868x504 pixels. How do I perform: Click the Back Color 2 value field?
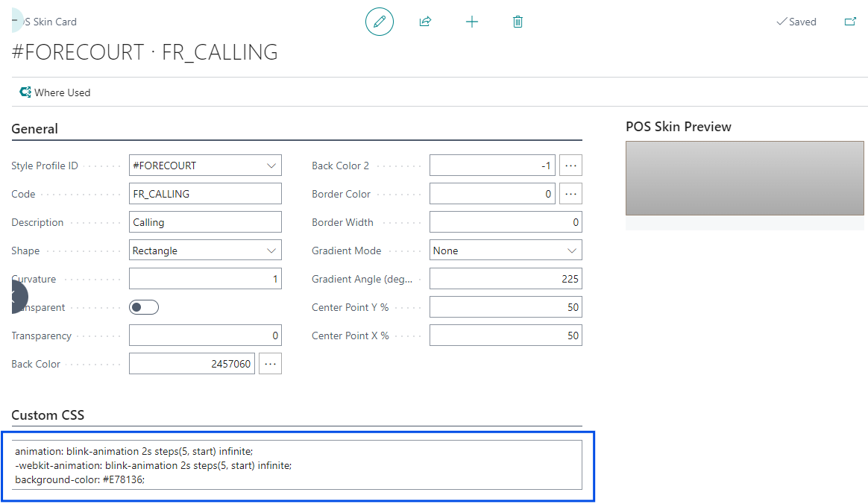point(492,166)
